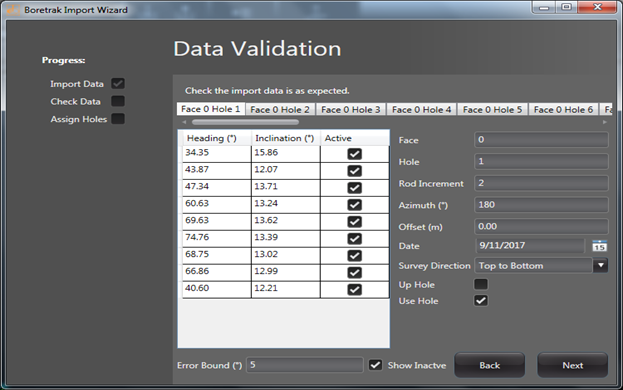Viewport: 623px width, 390px height.
Task: Switch to the Face 0 Hole 6 tab
Action: coord(563,110)
